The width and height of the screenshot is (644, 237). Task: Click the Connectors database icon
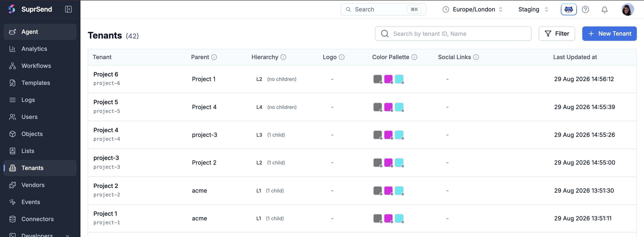(x=13, y=219)
